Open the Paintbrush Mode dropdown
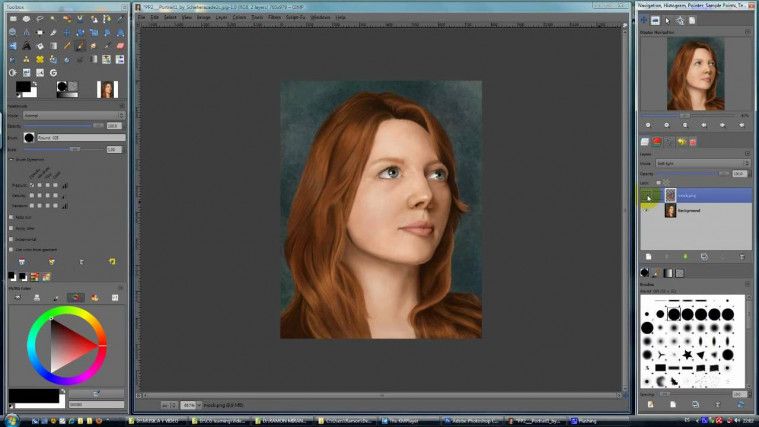Screen dimensions: 759x427 (74, 116)
